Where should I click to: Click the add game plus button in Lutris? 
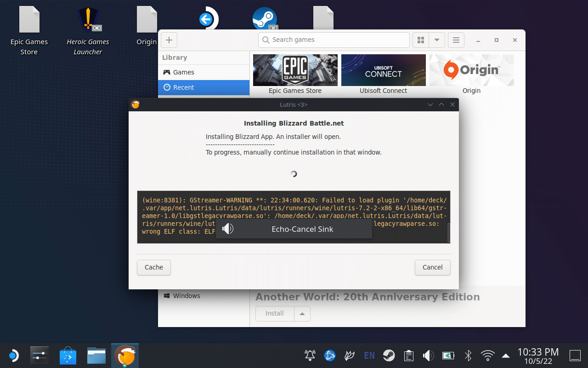pos(169,40)
